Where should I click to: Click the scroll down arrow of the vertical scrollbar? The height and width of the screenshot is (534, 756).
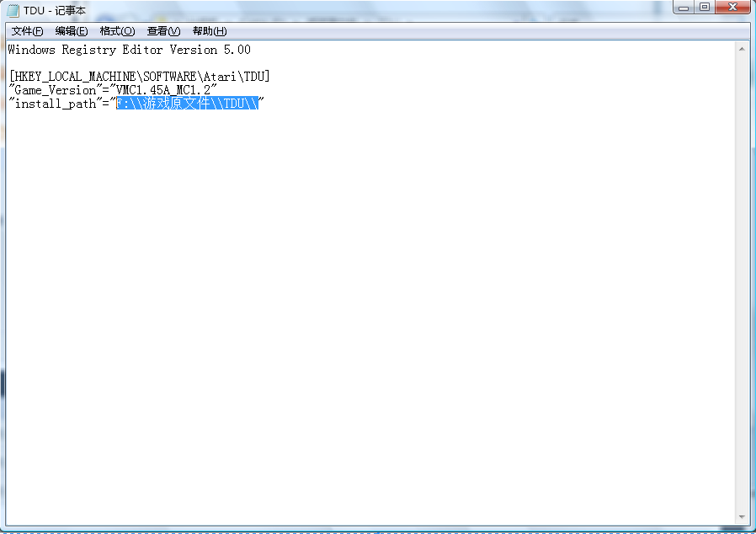(x=742, y=517)
